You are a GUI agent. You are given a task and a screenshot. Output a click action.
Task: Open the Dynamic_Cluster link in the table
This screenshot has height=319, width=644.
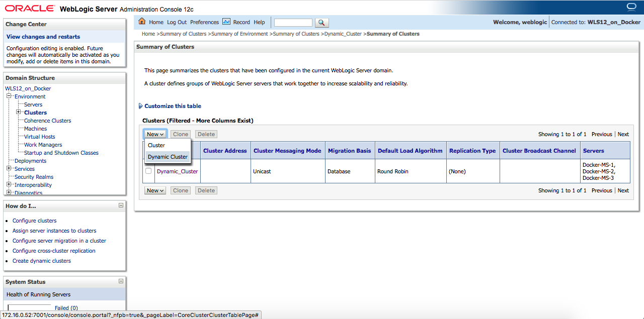178,171
